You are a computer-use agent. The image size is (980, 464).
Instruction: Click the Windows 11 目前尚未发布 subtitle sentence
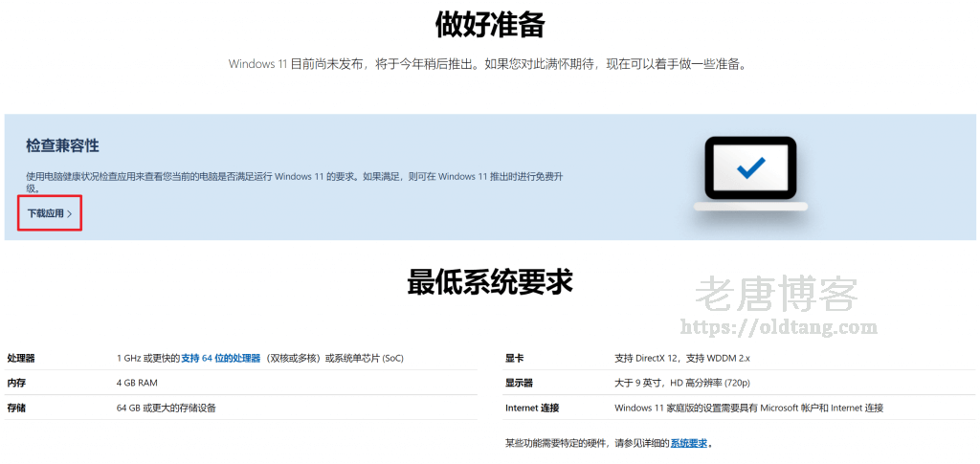pos(488,64)
